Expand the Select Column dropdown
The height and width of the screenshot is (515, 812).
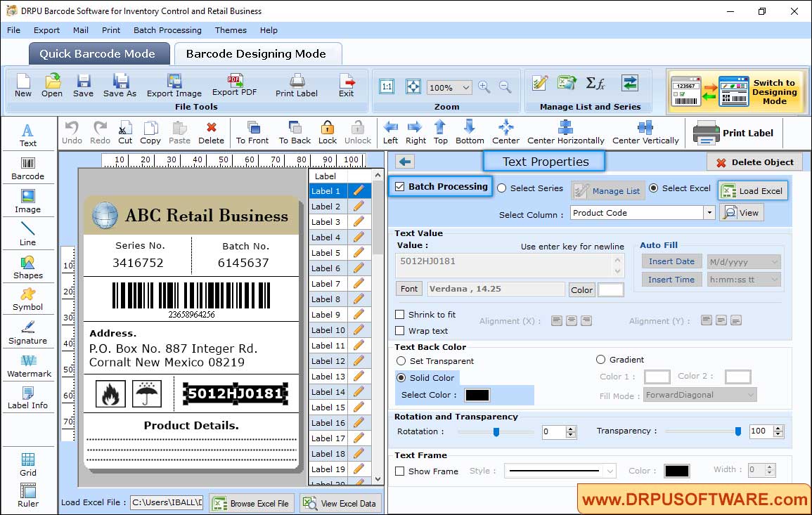tap(709, 213)
